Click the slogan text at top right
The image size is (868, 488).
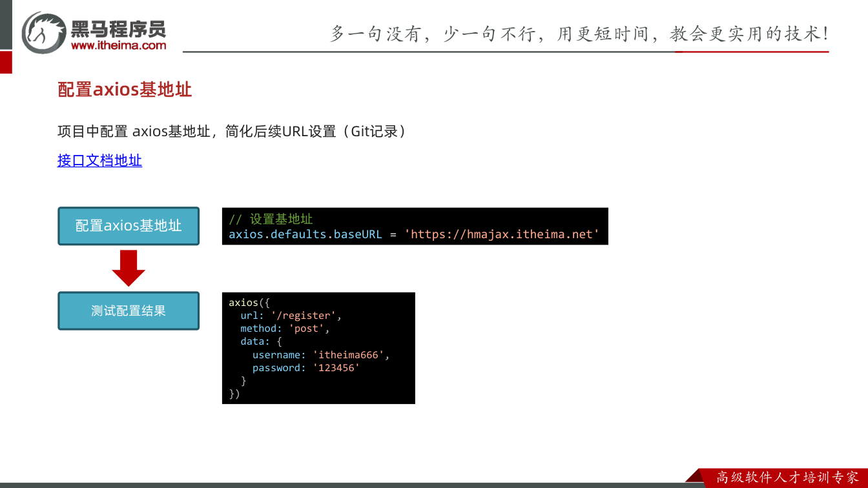[x=579, y=34]
